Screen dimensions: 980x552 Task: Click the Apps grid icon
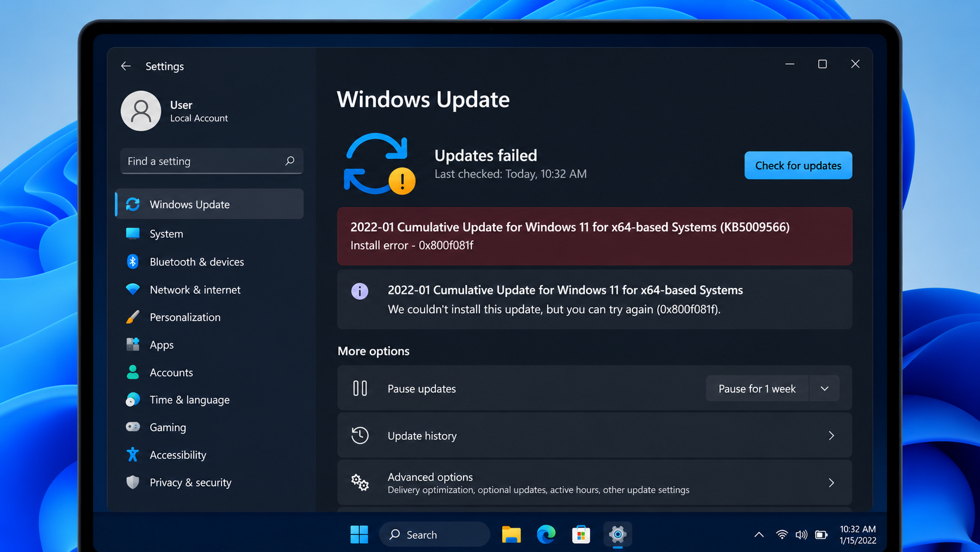(133, 345)
